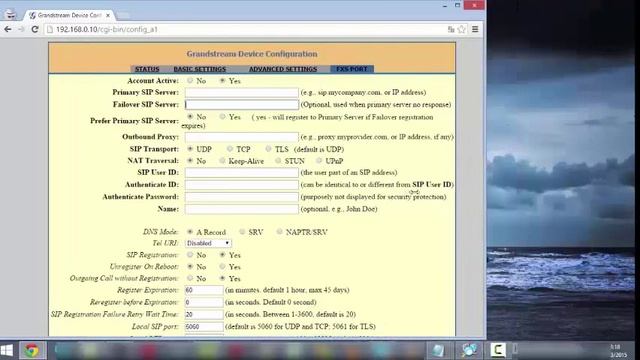Set SIP Registration to No
Screen dimensions: 640x360
pos(190,255)
